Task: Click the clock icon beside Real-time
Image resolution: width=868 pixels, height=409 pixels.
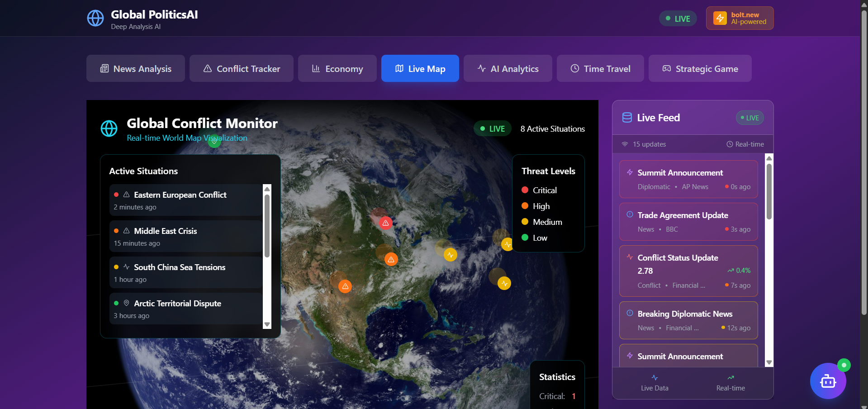Action: (730, 144)
